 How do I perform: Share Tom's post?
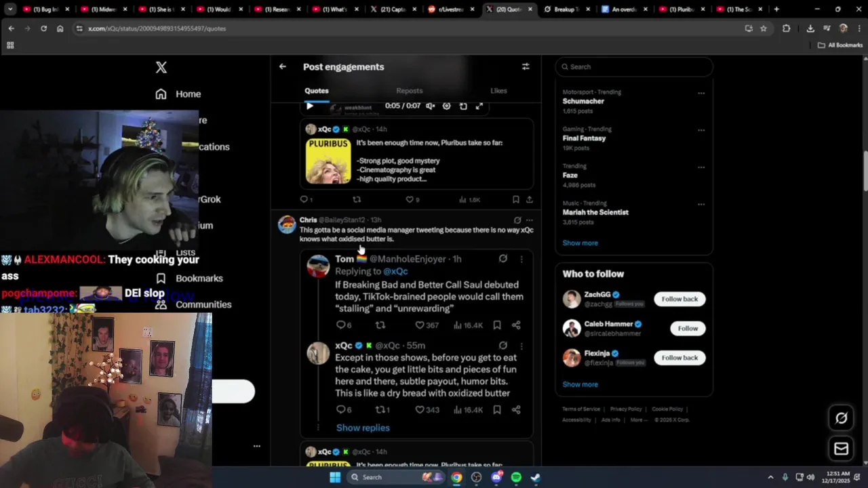point(516,325)
